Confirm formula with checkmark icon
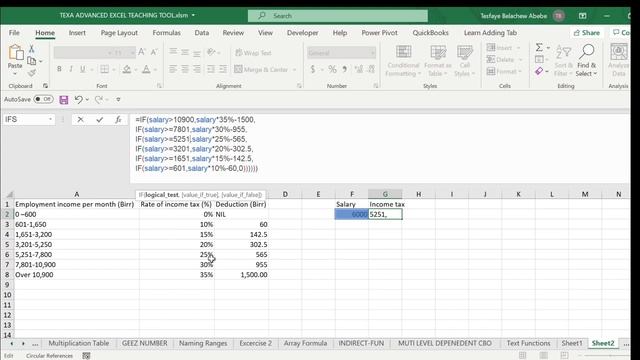This screenshot has height=360, width=640. (99, 120)
